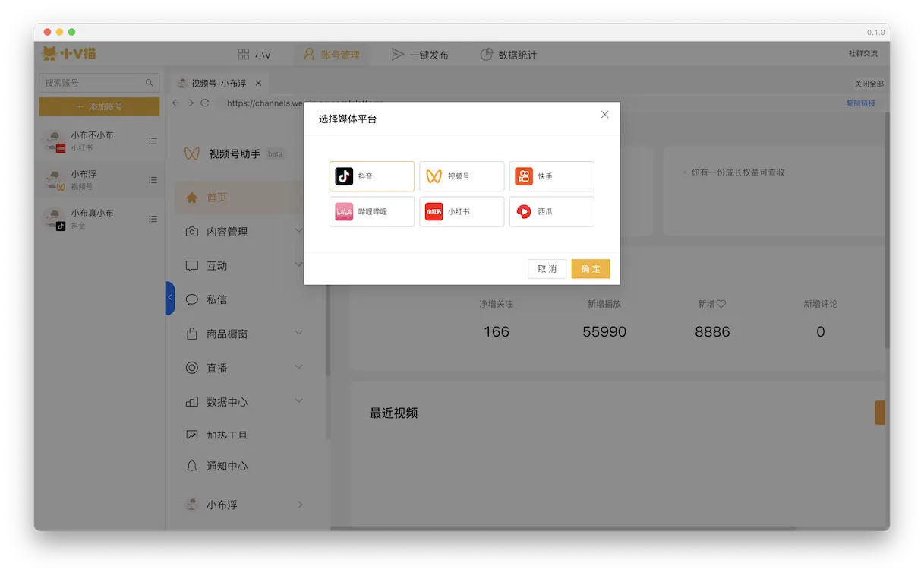Expand the 内容管理 chevron

[x=299, y=231]
